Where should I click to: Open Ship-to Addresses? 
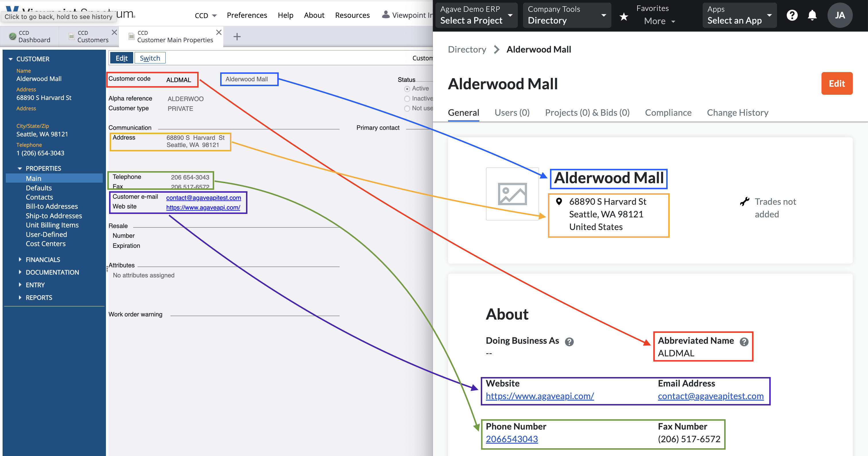pos(54,216)
